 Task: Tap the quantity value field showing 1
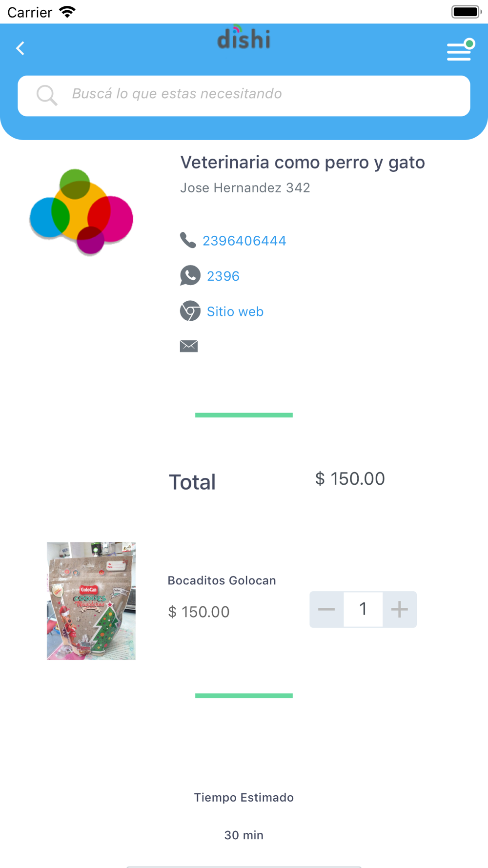point(363,609)
